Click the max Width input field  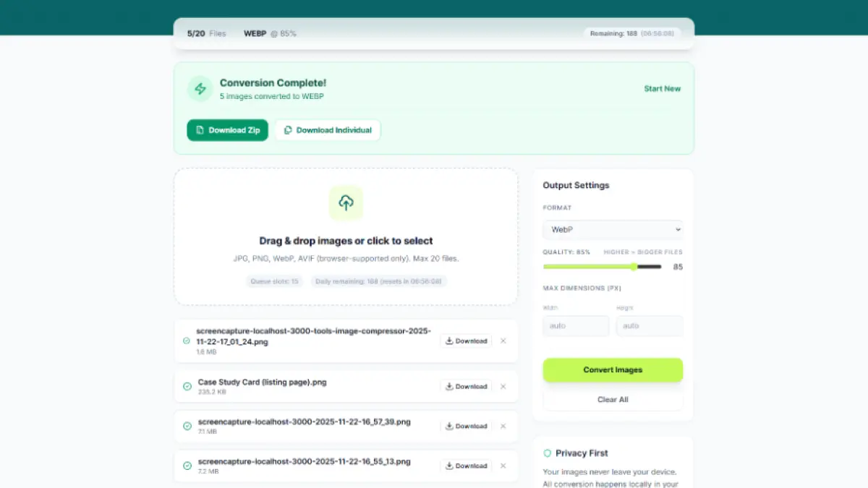coord(576,326)
